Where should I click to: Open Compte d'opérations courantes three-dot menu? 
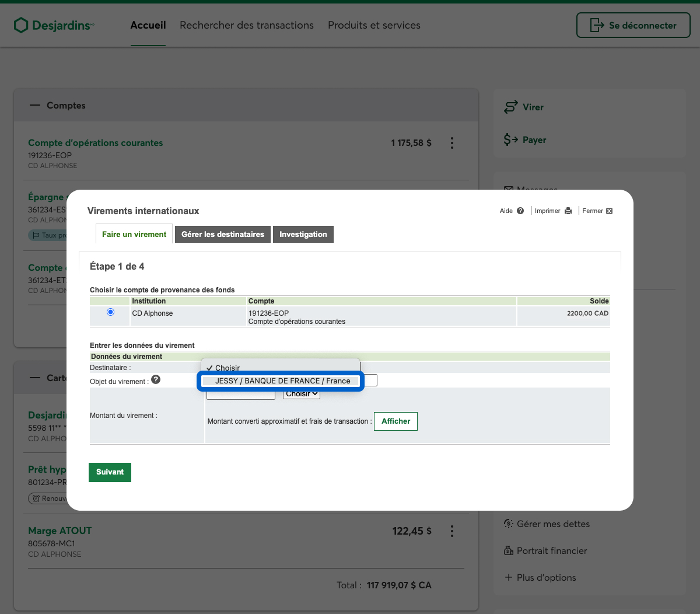[452, 143]
